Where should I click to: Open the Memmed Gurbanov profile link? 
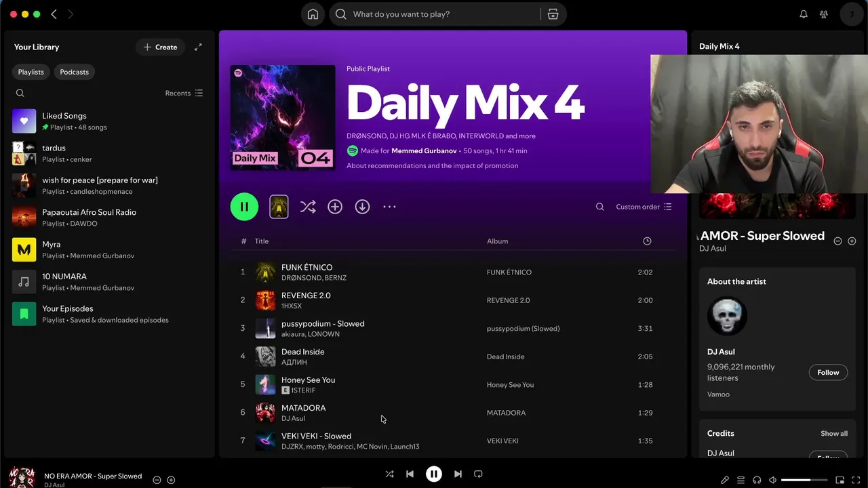424,150
